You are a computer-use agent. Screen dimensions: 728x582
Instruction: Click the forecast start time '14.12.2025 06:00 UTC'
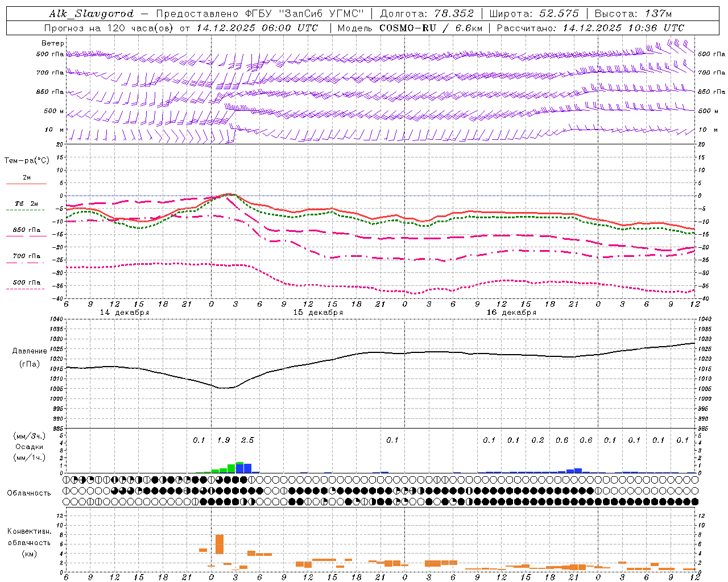(x=257, y=28)
